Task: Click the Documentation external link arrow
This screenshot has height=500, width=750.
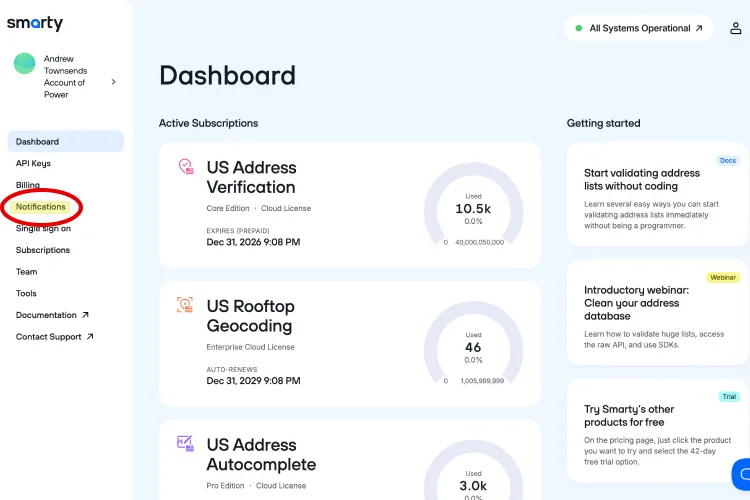Action: coord(85,315)
